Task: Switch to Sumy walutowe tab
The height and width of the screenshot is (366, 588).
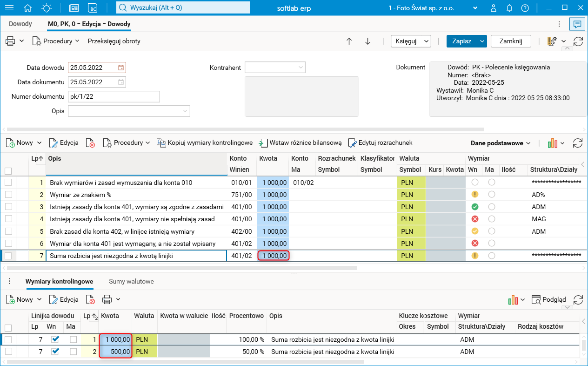Action: (131, 281)
